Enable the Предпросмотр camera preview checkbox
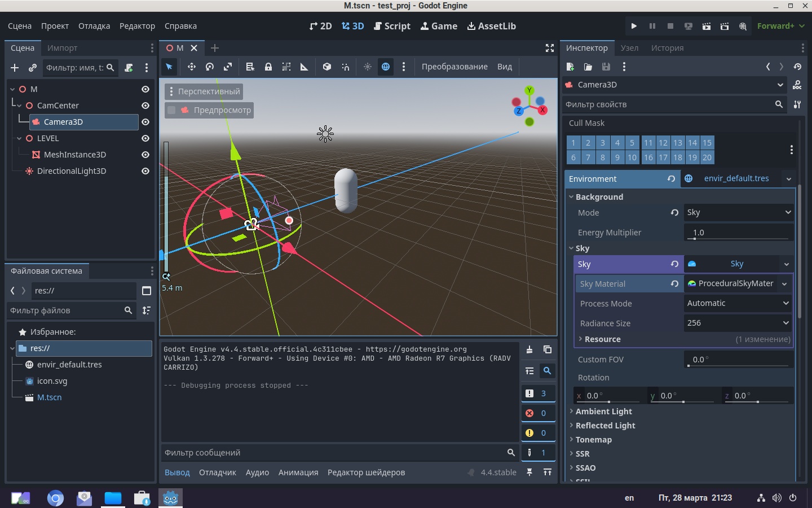Screen dimensions: 812x508 [x=172, y=110]
